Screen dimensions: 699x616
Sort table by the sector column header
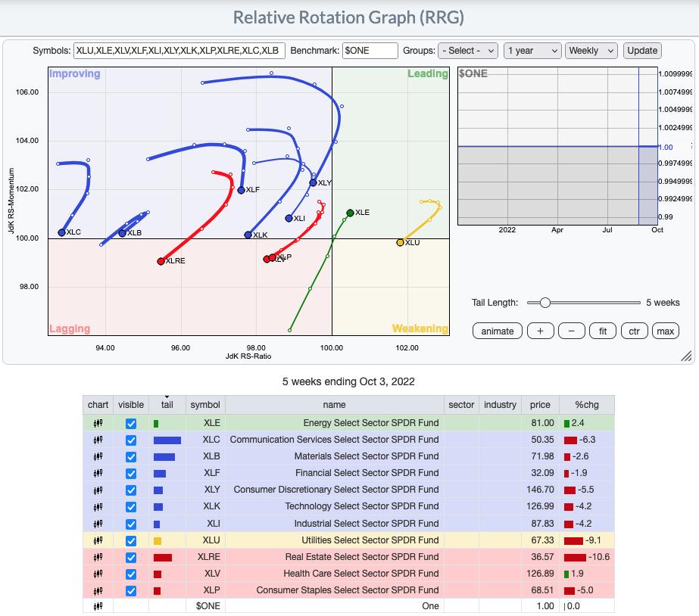(461, 404)
